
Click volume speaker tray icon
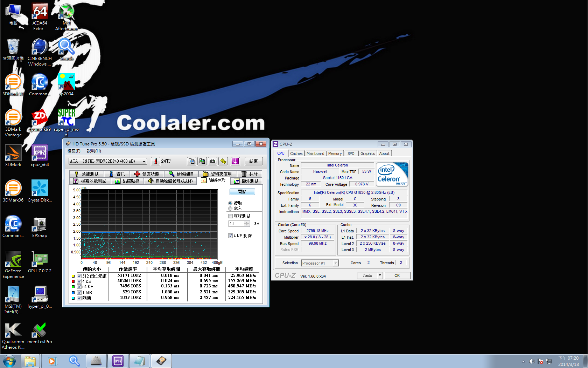(532, 361)
